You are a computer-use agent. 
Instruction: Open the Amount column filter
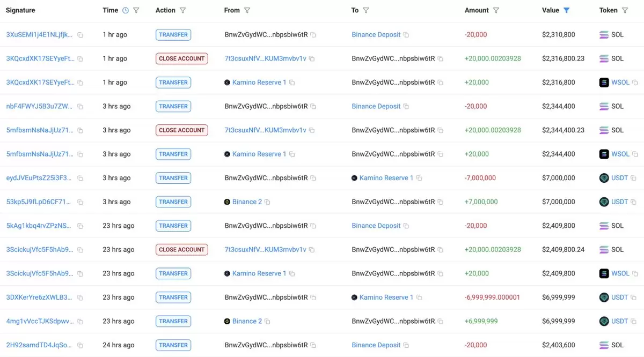pyautogui.click(x=496, y=10)
